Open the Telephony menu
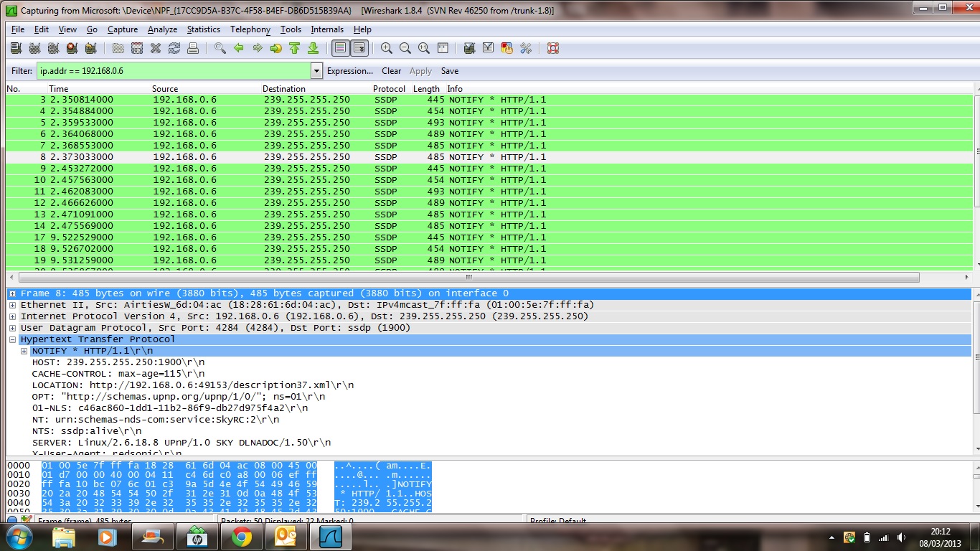980x551 pixels. pos(250,29)
